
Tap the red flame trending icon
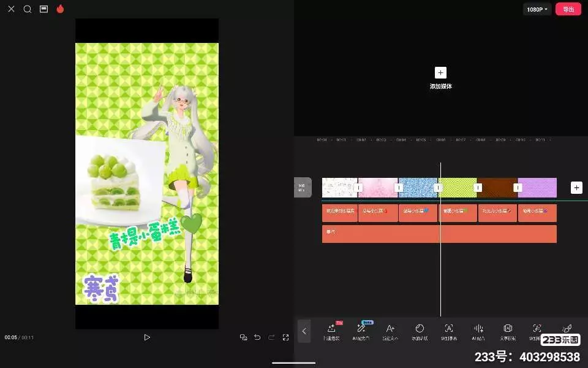tap(60, 9)
